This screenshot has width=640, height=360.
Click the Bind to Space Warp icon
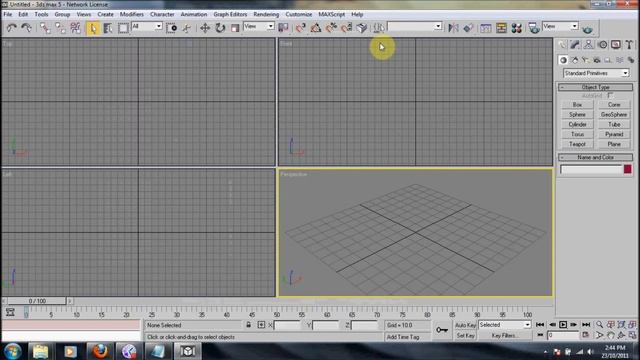coord(76,28)
